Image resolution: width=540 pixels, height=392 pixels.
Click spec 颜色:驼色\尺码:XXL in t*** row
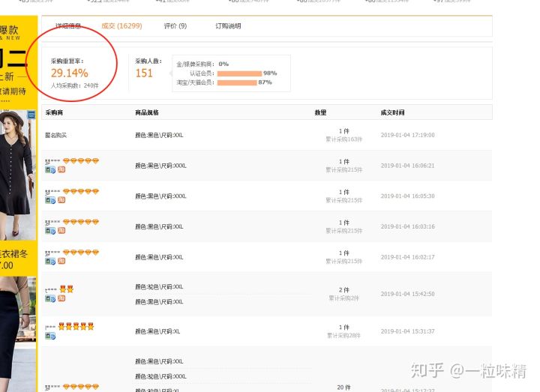(x=159, y=286)
